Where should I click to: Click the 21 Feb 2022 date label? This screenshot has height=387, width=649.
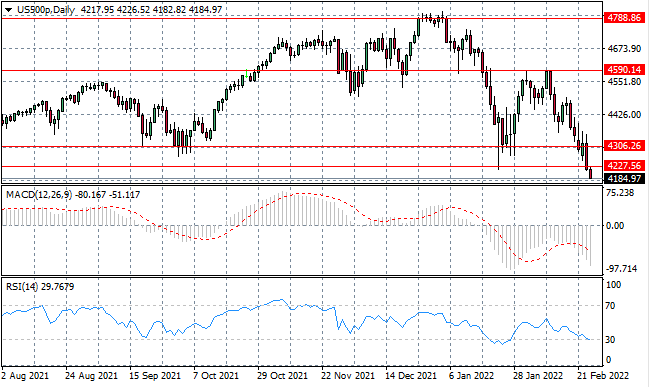603,376
